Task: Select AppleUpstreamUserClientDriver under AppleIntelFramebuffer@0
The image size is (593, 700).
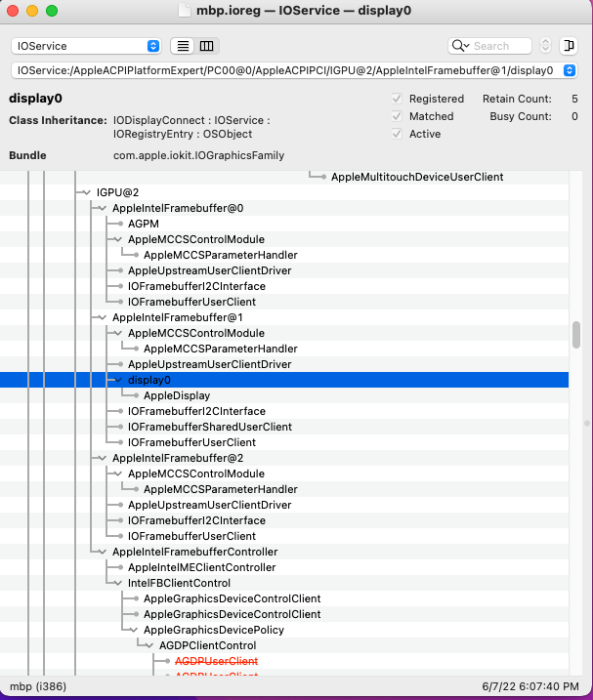Action: 284,270
